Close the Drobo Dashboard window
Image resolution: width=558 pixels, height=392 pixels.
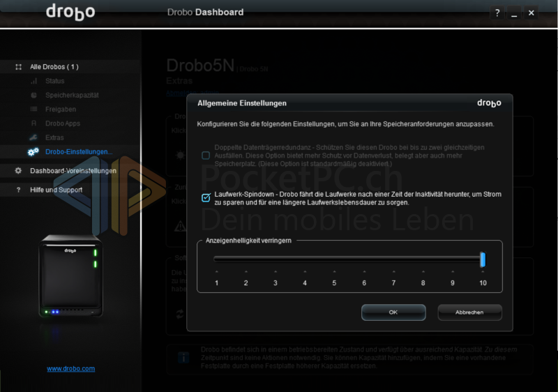click(x=531, y=13)
